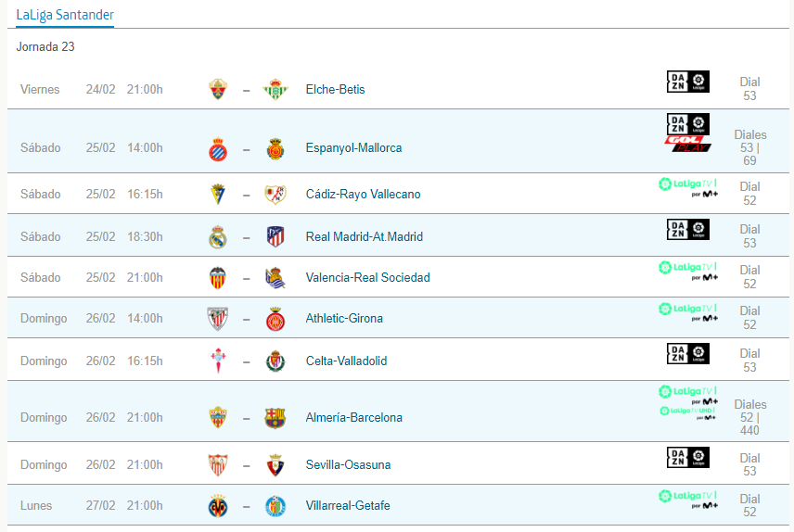Click the GOL PLAY logo for Espanyol-Mallorca
Viewport: 794px width, 532px height.
click(687, 144)
